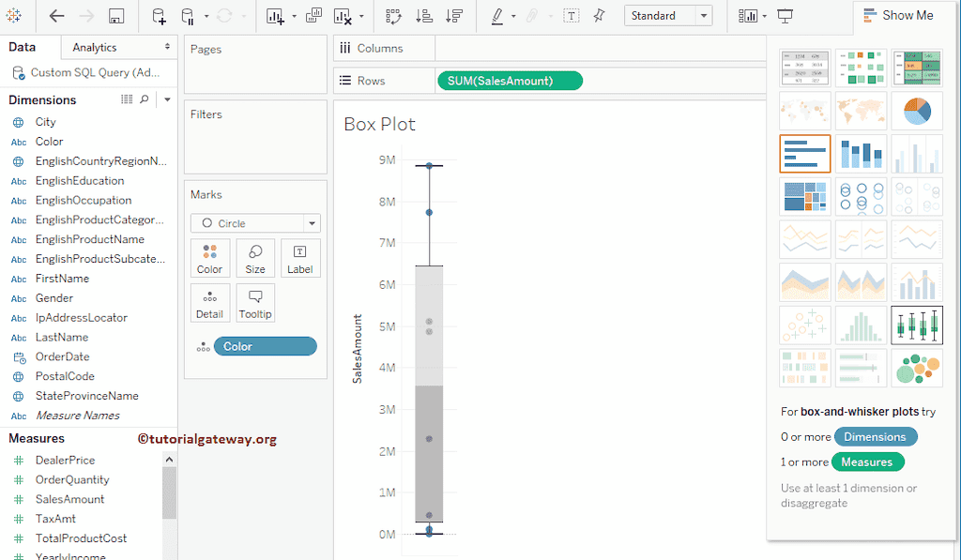The width and height of the screenshot is (961, 560).
Task: Click the Save workbook icon
Action: pos(116,16)
